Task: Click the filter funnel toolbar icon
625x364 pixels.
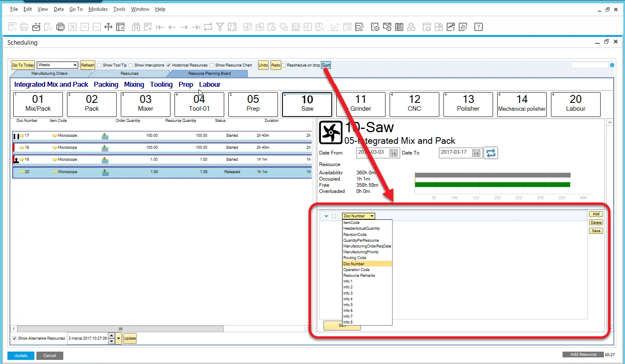Action: (x=220, y=27)
